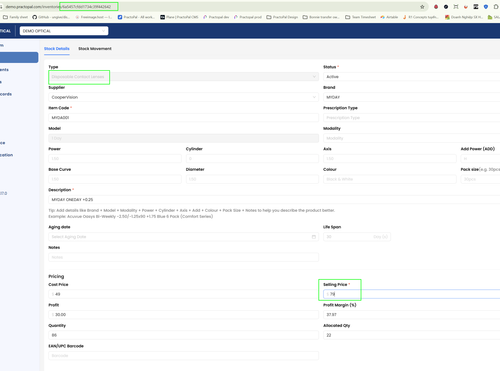
Task: Open the Status dropdown showing Active
Action: [x=412, y=77]
